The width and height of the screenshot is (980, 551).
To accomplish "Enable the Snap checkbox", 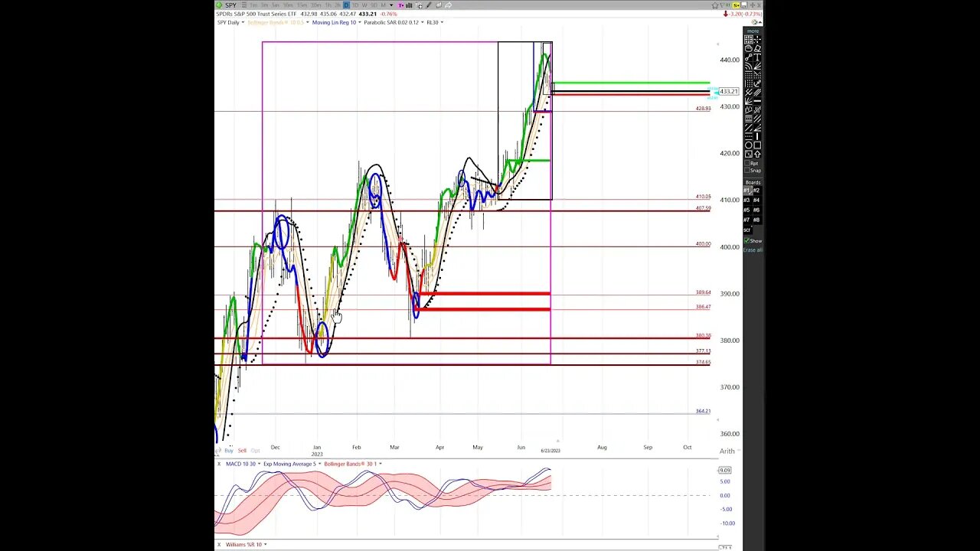I will [x=748, y=171].
